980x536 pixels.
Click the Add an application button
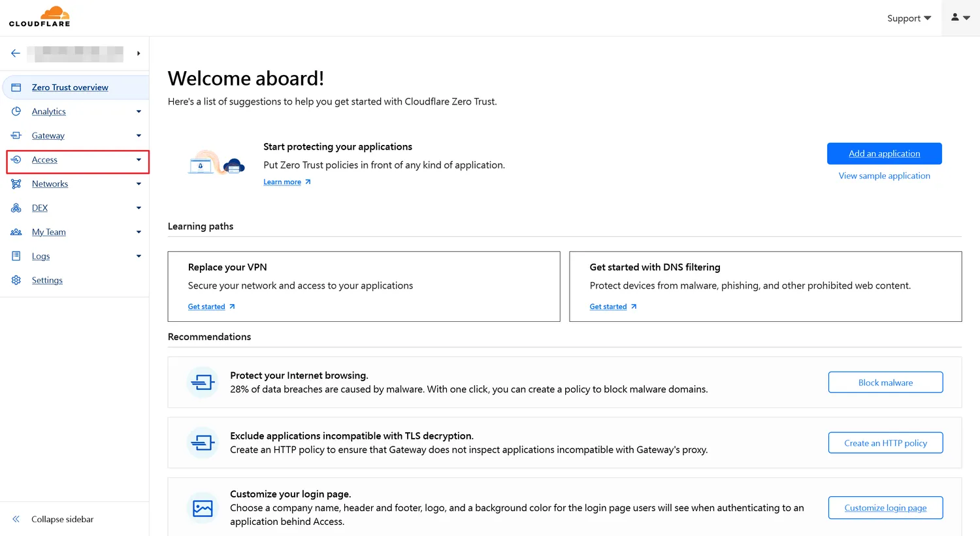(884, 153)
